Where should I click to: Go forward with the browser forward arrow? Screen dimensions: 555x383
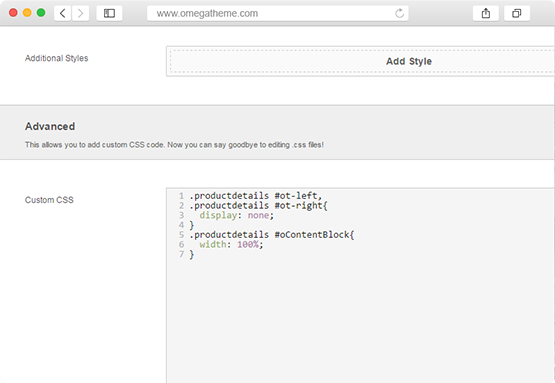80,13
